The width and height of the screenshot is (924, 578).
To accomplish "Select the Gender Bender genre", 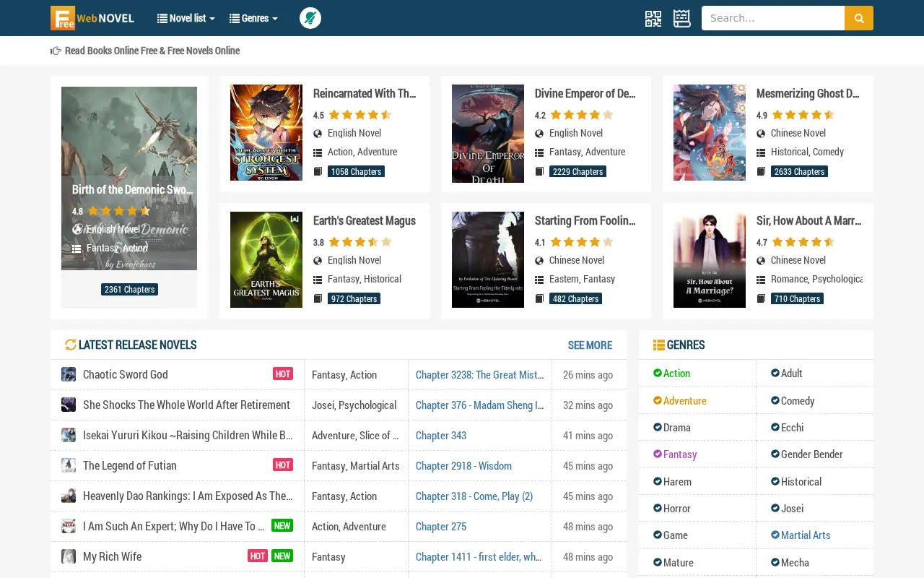I will [806, 454].
